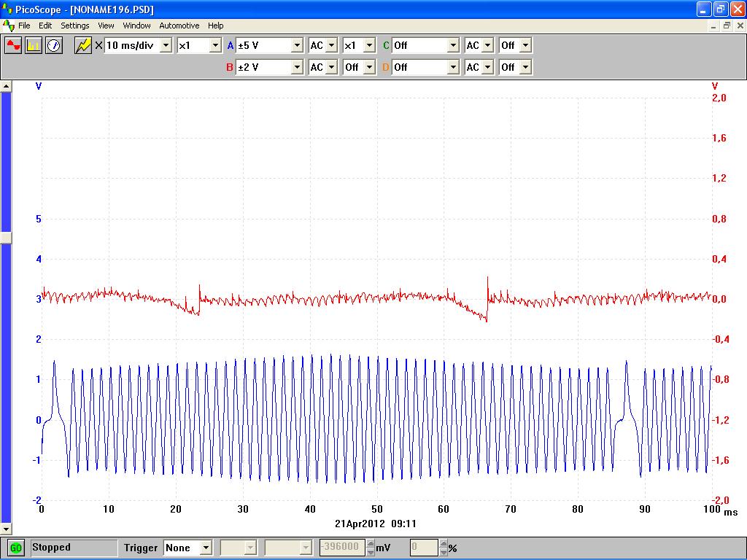Screen dimensions: 747x560
Task: Open the View menu
Action: 106,26
